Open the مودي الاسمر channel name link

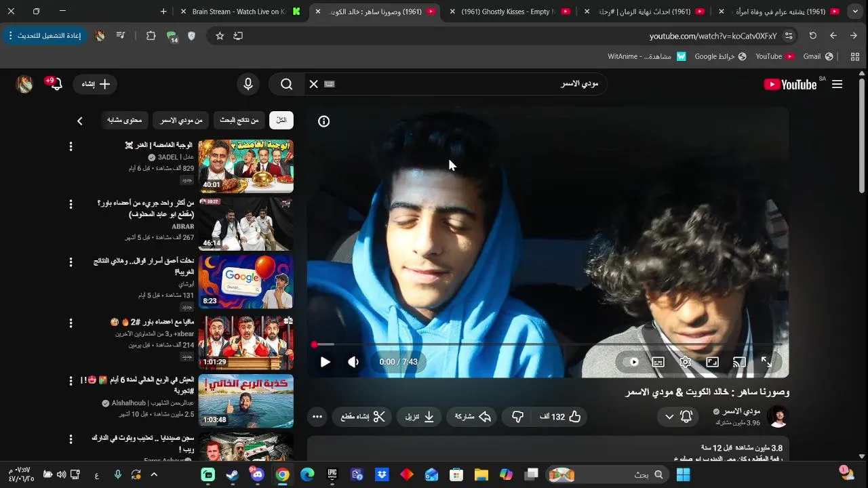(741, 411)
